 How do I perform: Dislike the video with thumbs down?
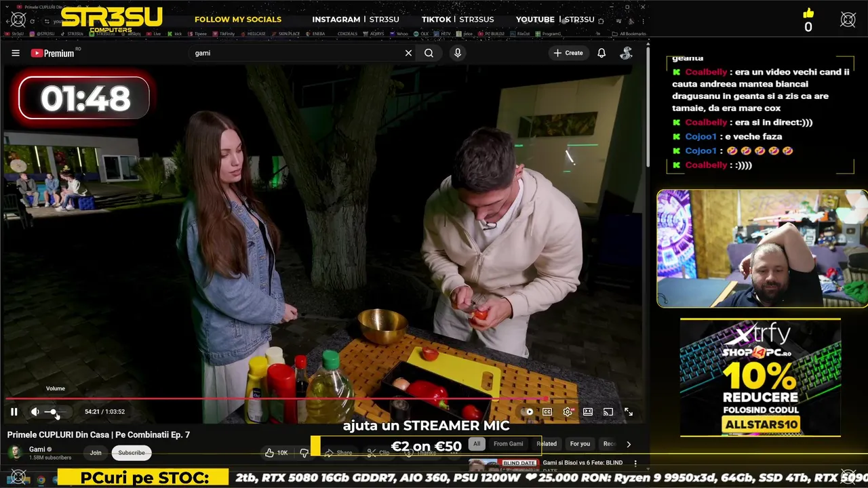click(304, 453)
